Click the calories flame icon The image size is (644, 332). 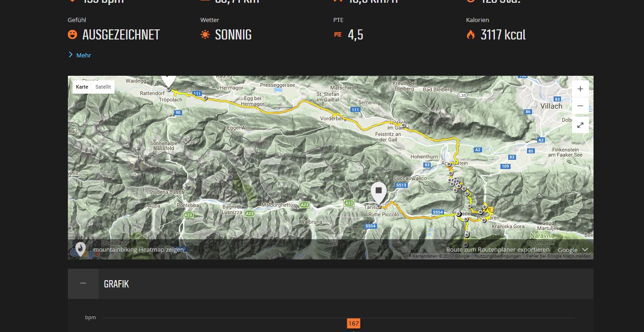click(471, 34)
